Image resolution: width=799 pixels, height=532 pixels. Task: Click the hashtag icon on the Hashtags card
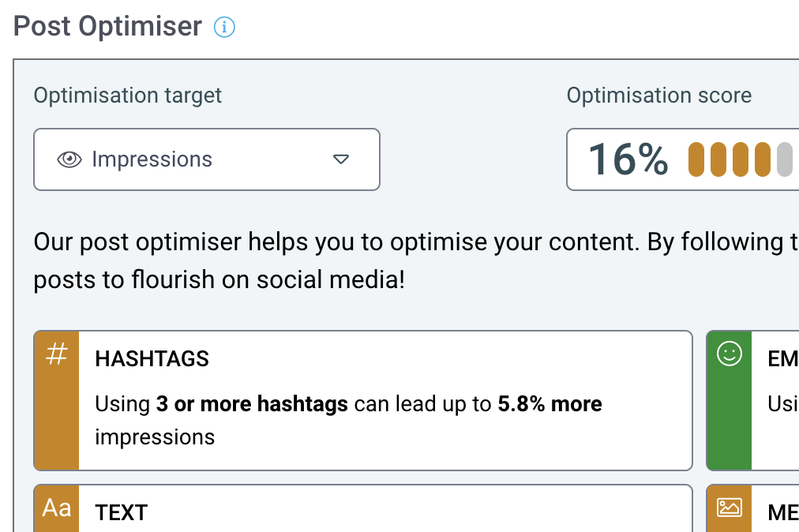pyautogui.click(x=57, y=354)
